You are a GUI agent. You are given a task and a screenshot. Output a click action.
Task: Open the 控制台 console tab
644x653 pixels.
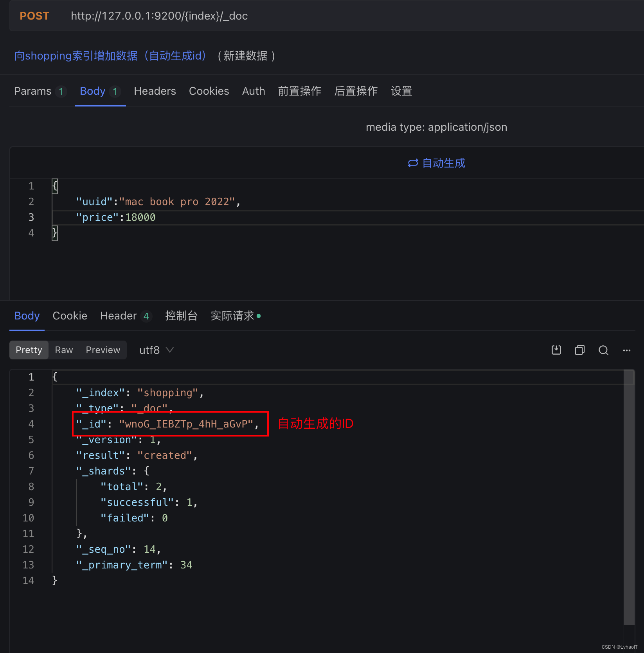181,316
